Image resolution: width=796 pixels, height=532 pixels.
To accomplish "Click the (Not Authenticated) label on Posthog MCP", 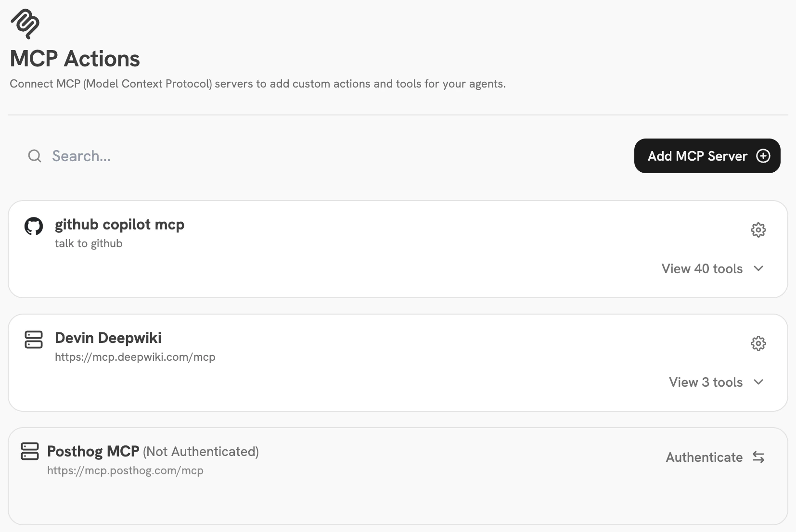I will tap(200, 452).
